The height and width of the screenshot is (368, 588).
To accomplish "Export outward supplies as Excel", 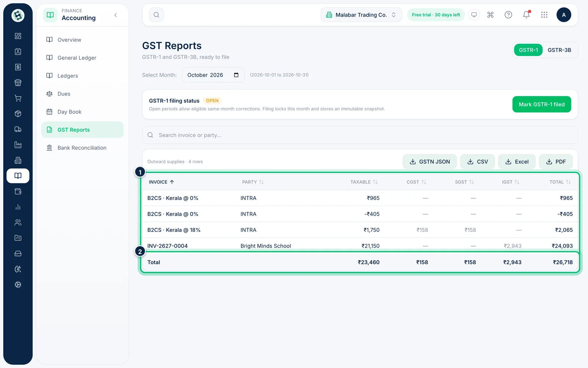I will click(x=517, y=162).
